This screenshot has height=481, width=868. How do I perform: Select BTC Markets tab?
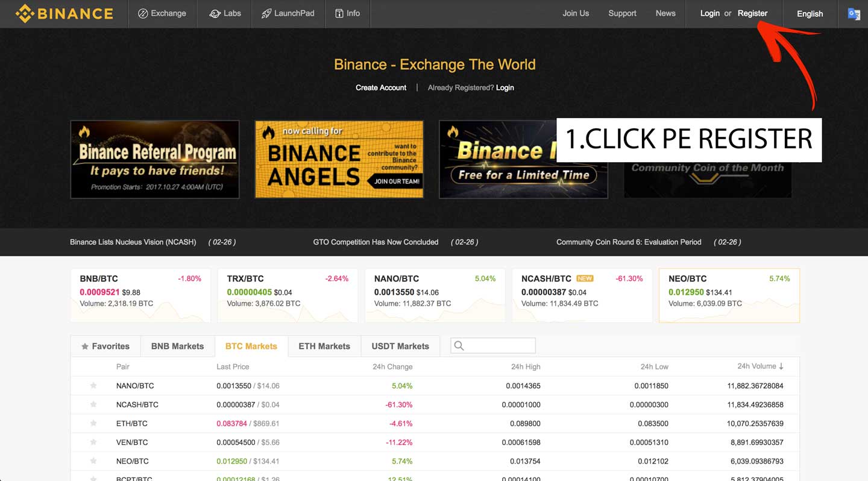coord(251,346)
